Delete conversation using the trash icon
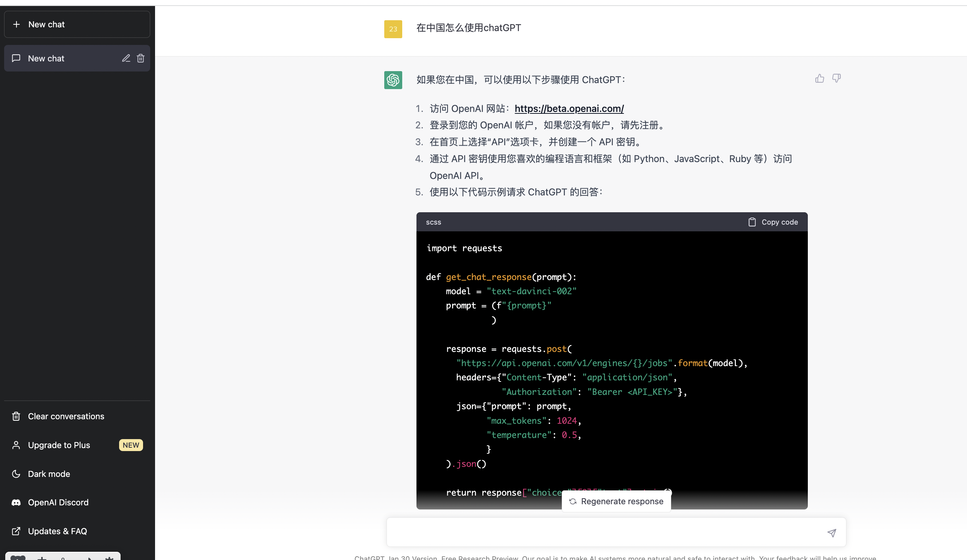The image size is (967, 560). 141,58
